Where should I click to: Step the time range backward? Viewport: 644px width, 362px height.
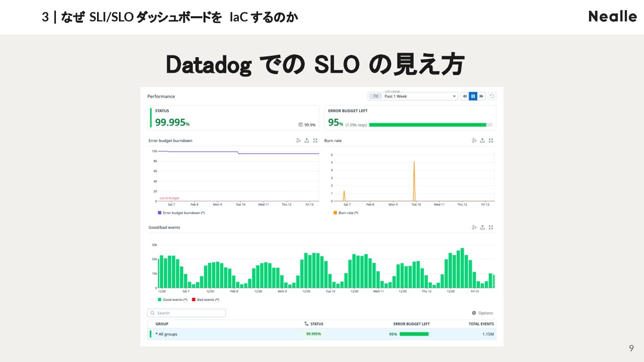465,96
